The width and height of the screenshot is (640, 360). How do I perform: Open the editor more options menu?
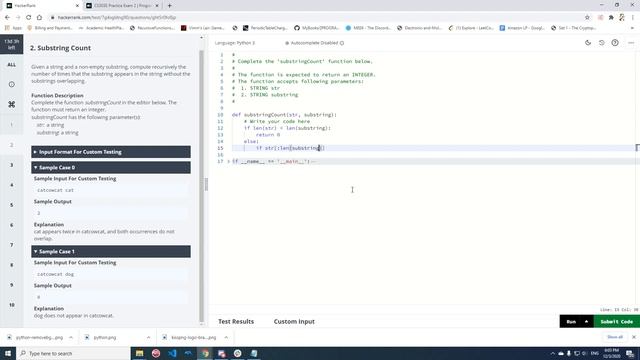(631, 42)
